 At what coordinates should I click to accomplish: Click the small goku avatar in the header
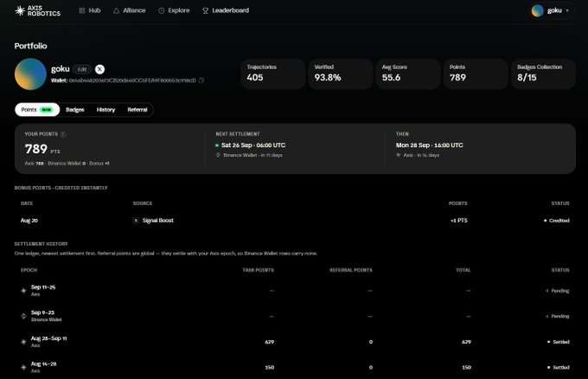[537, 10]
